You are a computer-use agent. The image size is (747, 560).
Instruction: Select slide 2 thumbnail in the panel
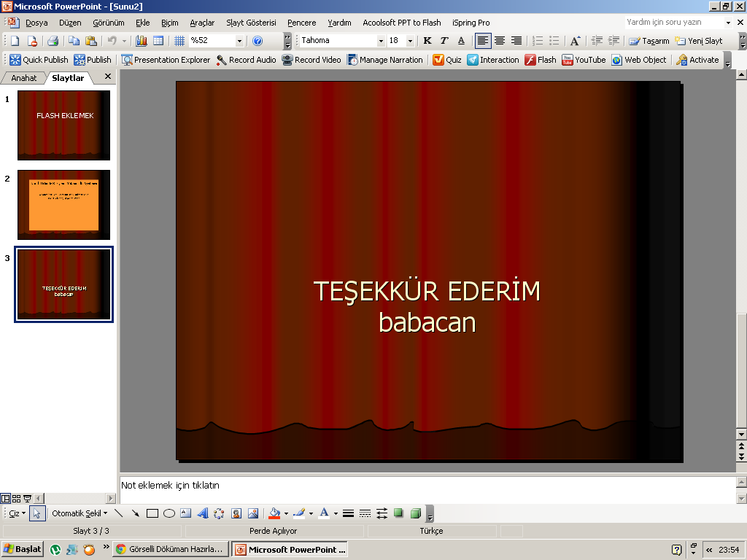[x=63, y=204]
